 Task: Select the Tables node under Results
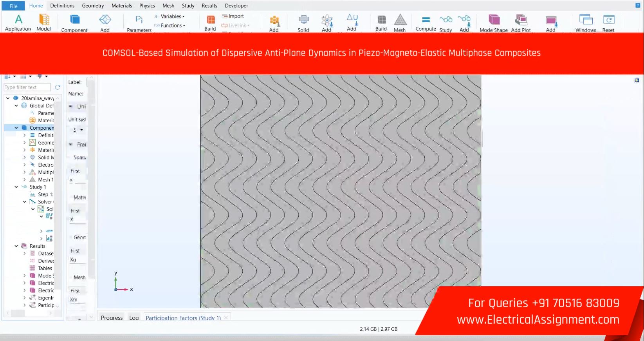point(45,268)
